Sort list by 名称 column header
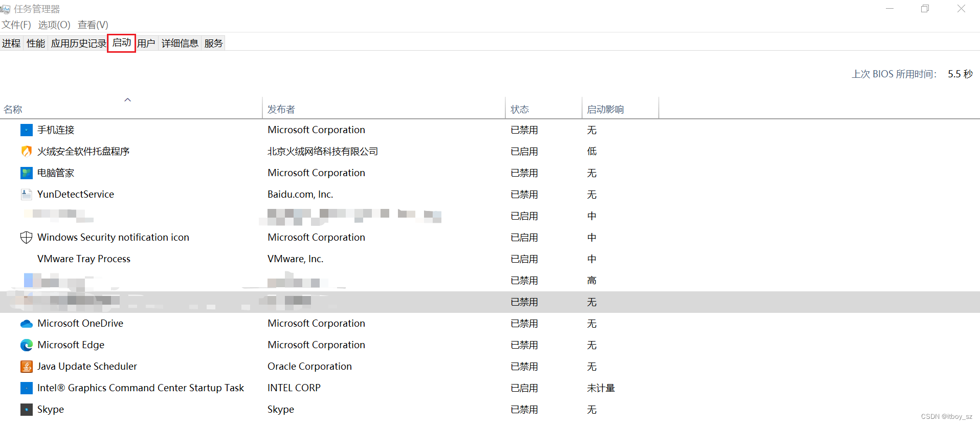 tap(131, 109)
